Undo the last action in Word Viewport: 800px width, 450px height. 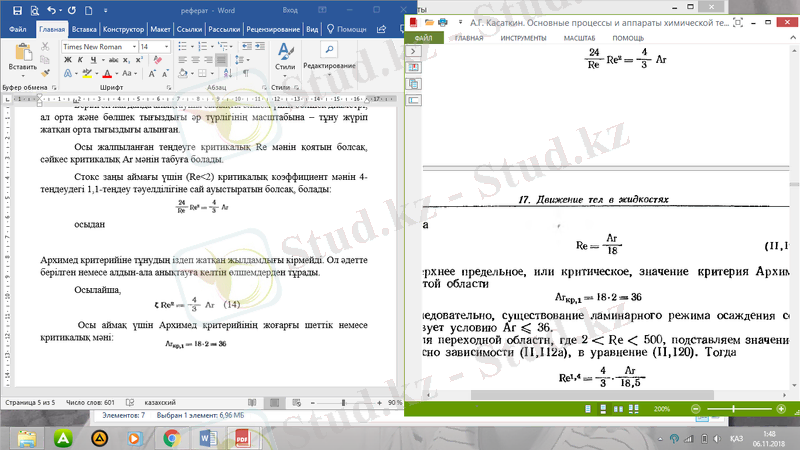pos(51,10)
